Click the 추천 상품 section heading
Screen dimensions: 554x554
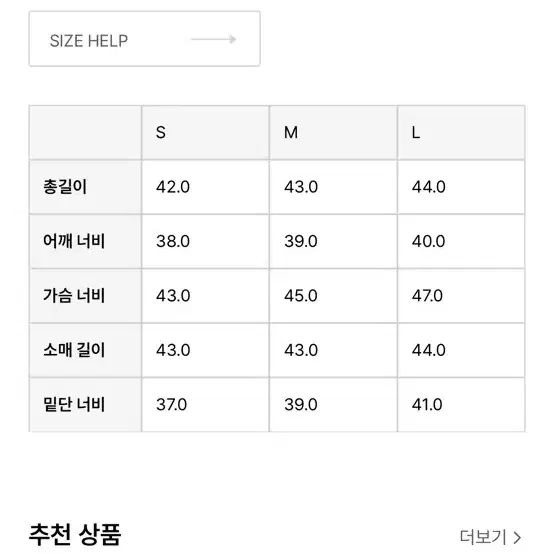[x=75, y=535]
